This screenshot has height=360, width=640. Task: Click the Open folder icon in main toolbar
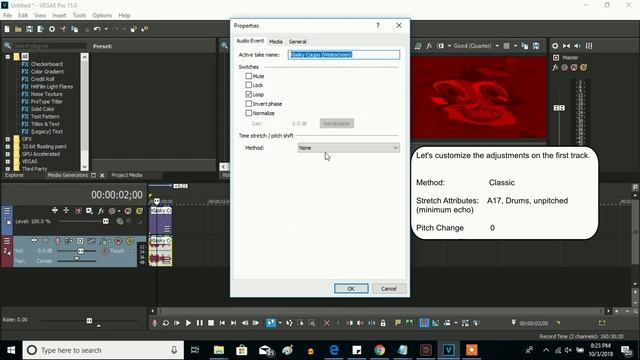18,29
